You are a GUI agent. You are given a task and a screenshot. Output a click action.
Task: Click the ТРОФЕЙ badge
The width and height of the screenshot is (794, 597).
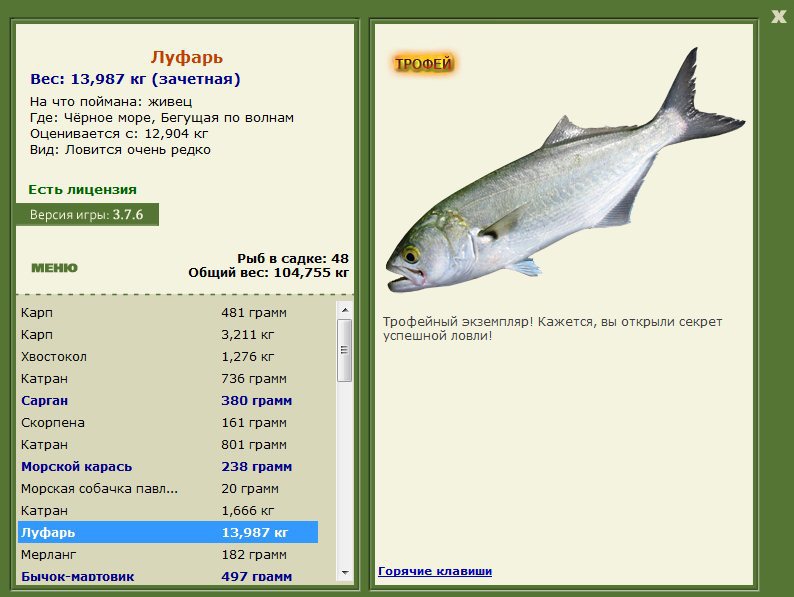pyautogui.click(x=423, y=64)
